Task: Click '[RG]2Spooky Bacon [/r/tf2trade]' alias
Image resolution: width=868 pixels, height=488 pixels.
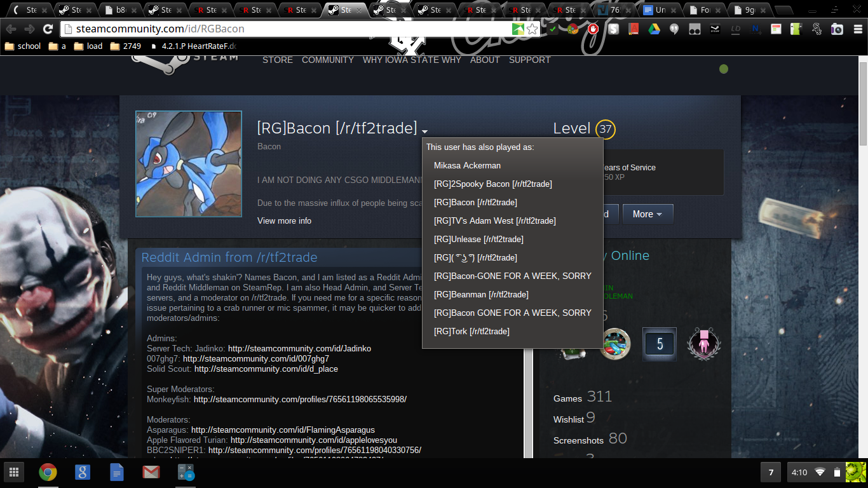Action: click(x=493, y=184)
